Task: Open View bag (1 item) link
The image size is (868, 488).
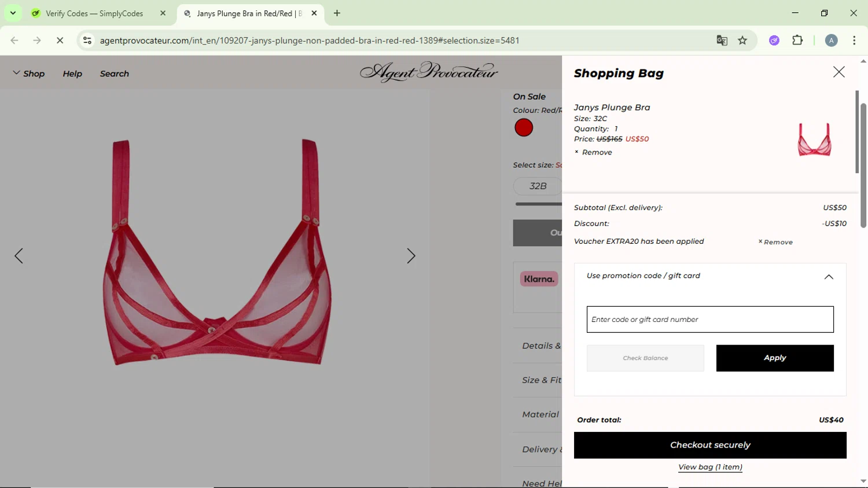Action: point(710,467)
